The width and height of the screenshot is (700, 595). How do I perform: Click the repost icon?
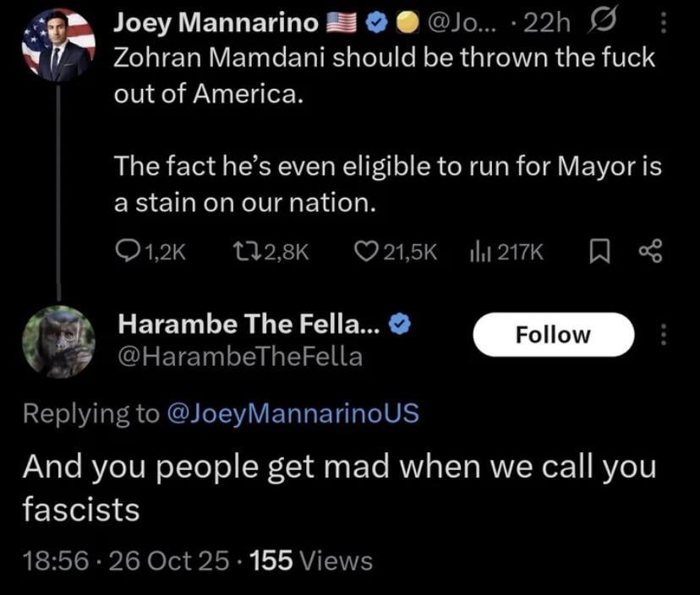(243, 251)
